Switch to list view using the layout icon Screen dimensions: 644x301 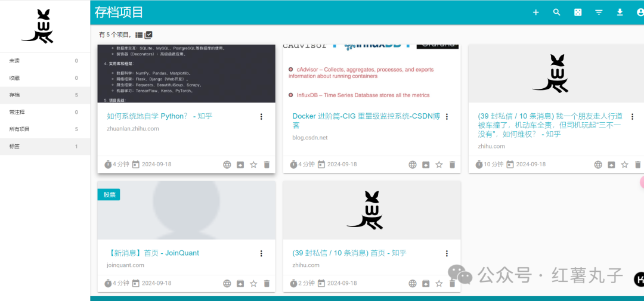coord(139,35)
